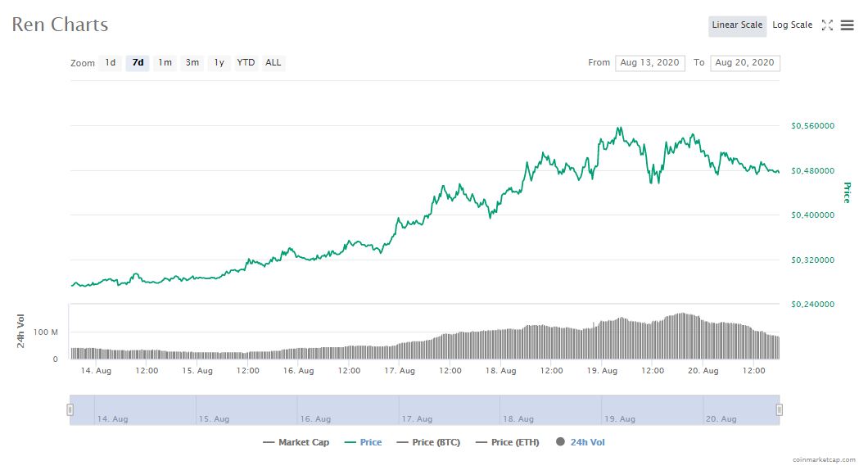Set zoom range to ALL

[x=273, y=62]
